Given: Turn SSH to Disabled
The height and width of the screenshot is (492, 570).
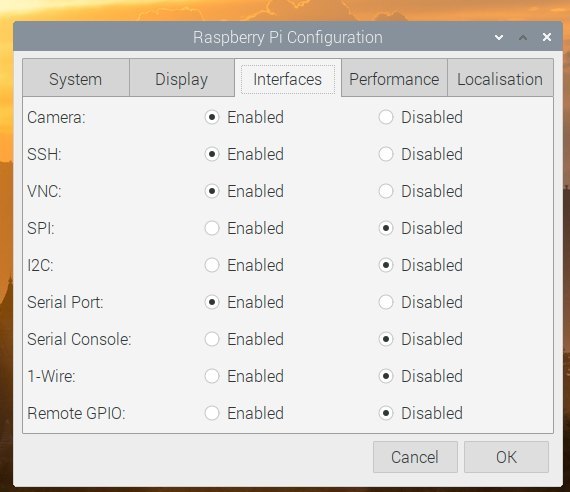Looking at the screenshot, I should pyautogui.click(x=421, y=154).
